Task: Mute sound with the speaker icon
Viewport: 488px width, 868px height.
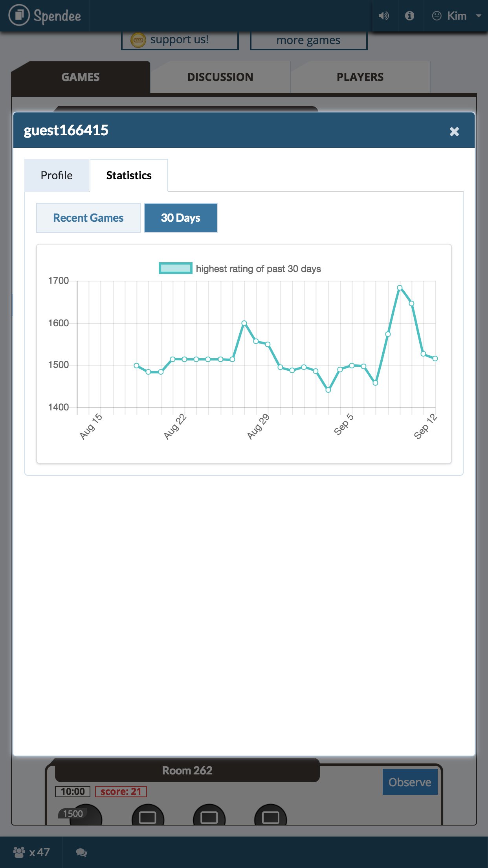Action: [x=383, y=16]
